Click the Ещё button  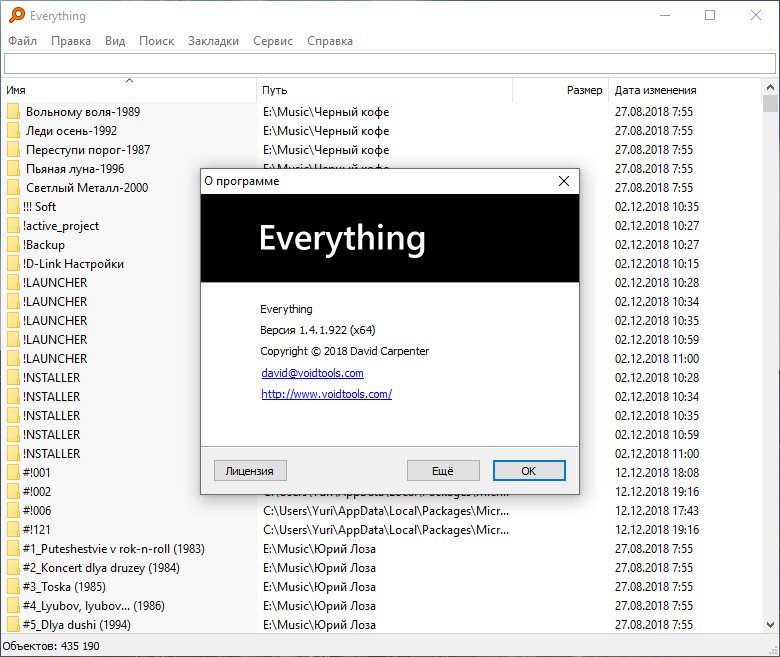(x=443, y=471)
